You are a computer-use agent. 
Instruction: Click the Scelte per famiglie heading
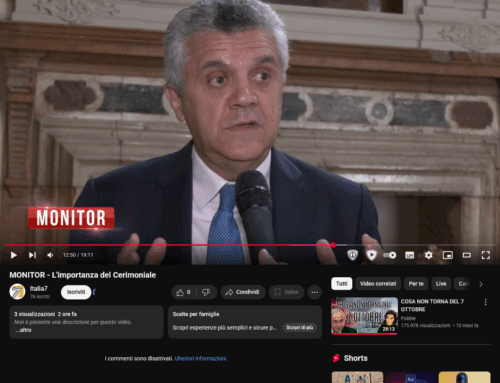pyautogui.click(x=196, y=314)
